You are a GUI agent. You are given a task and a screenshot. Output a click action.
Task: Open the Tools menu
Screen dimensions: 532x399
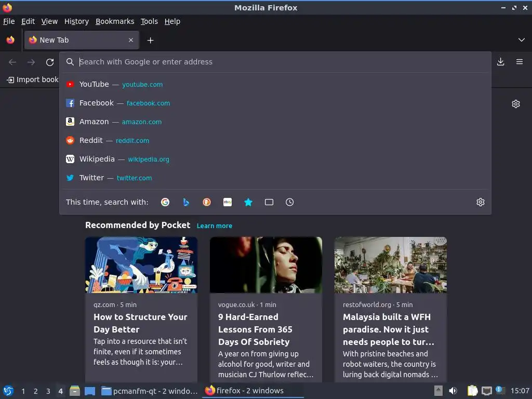149,21
